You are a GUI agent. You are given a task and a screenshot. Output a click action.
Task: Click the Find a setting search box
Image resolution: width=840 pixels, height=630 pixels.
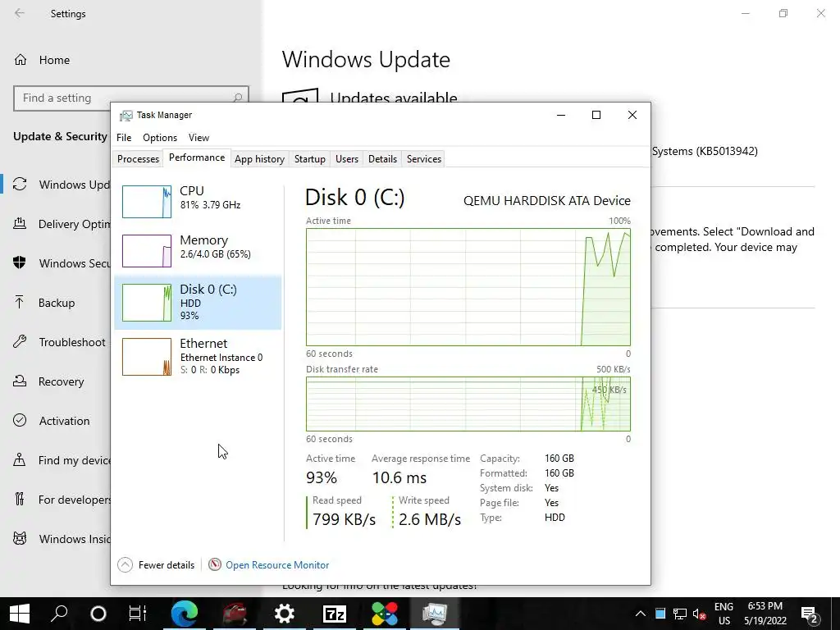coord(131,98)
